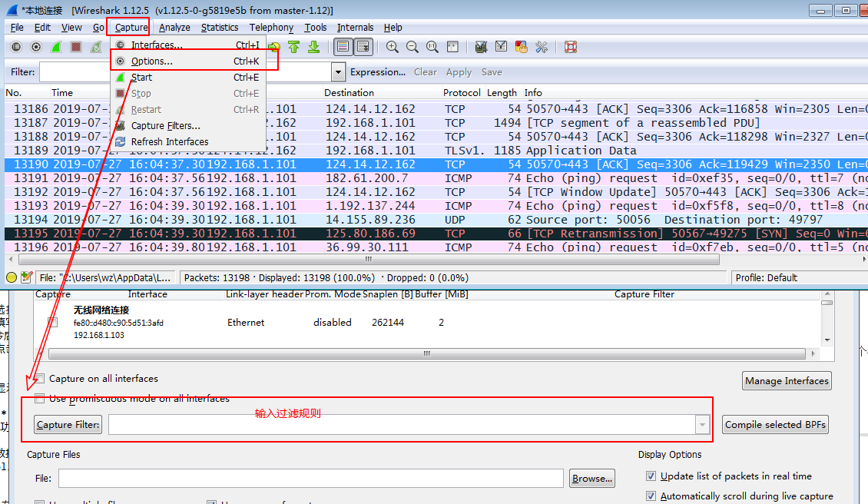Enable Capture on all interfaces checkbox

pos(40,378)
